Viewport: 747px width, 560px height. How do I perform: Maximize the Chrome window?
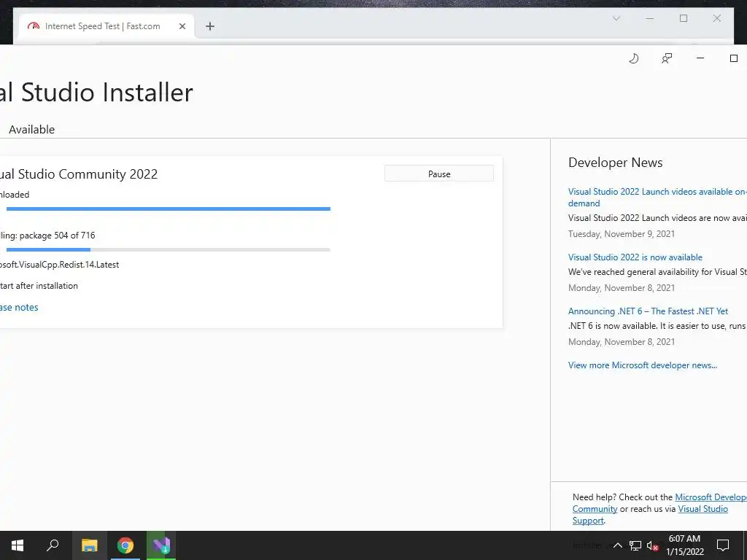tap(684, 18)
